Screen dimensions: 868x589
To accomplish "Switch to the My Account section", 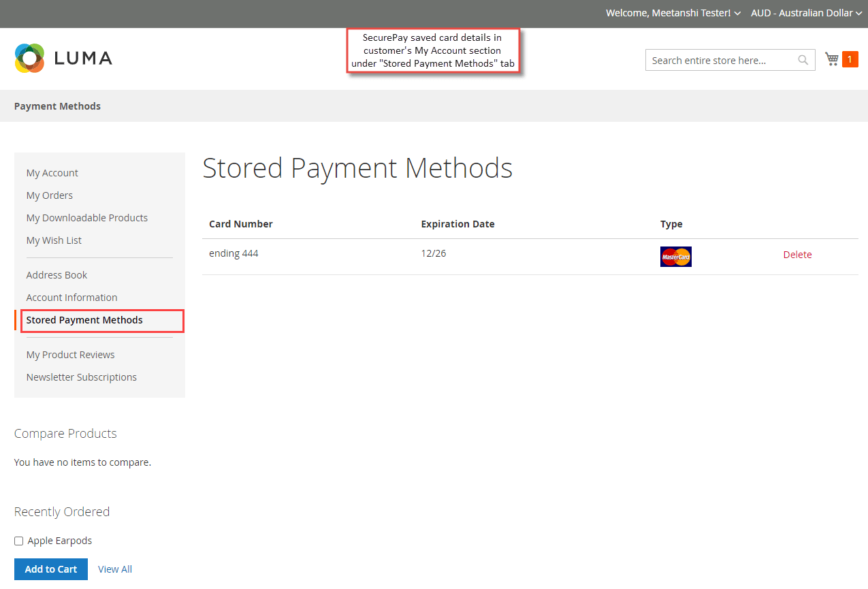I will (x=52, y=172).
